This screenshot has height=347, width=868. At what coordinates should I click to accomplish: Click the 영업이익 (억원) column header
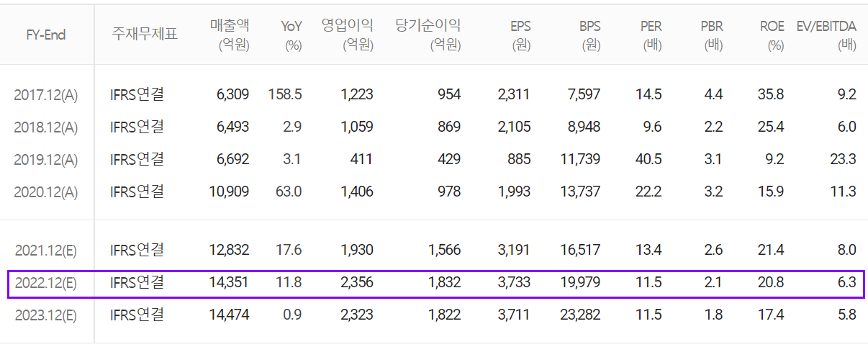coord(349,35)
